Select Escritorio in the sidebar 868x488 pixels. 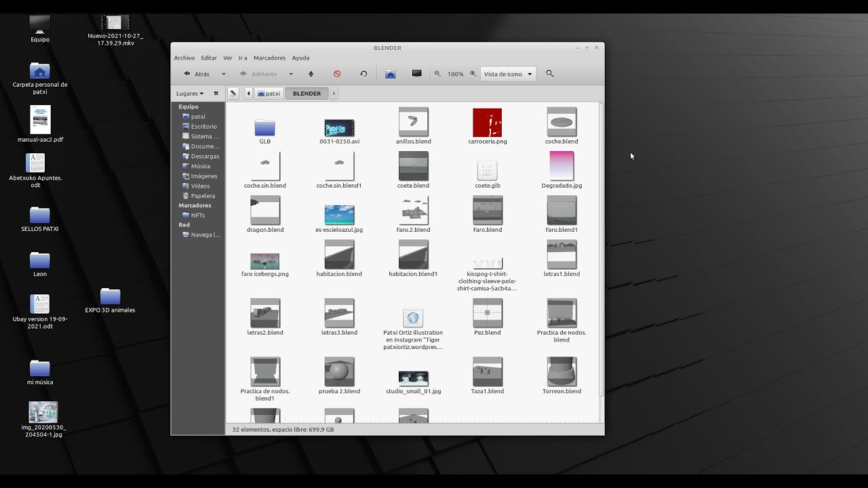(199, 127)
